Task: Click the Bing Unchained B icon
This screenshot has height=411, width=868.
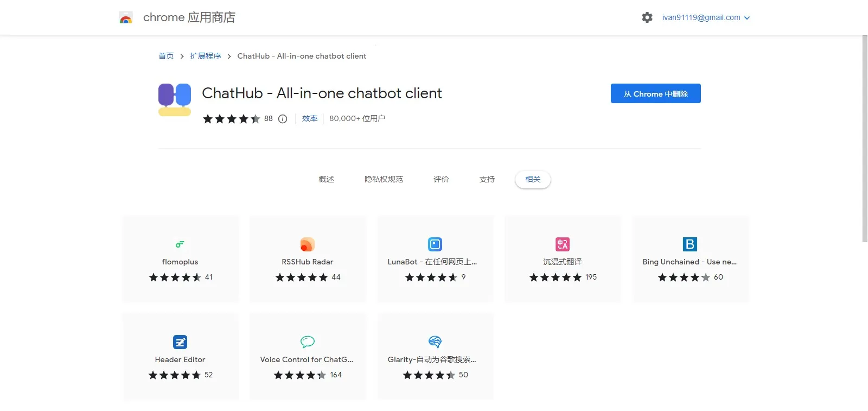Action: [690, 244]
